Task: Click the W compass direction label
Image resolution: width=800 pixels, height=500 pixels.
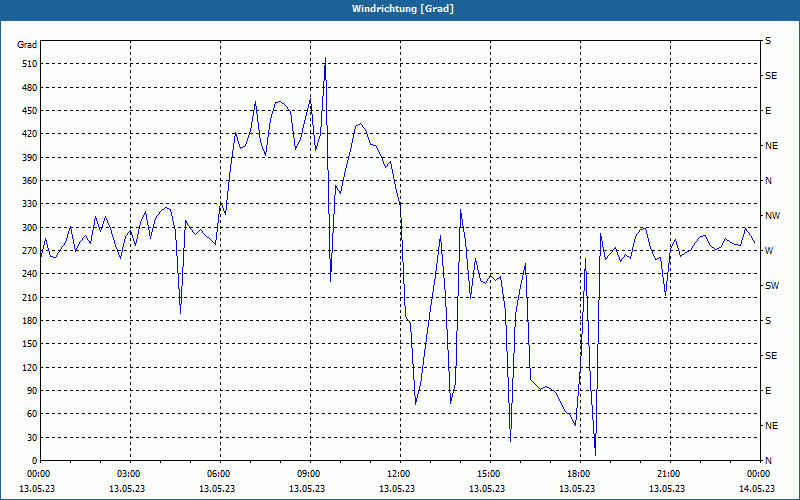Action: click(769, 251)
